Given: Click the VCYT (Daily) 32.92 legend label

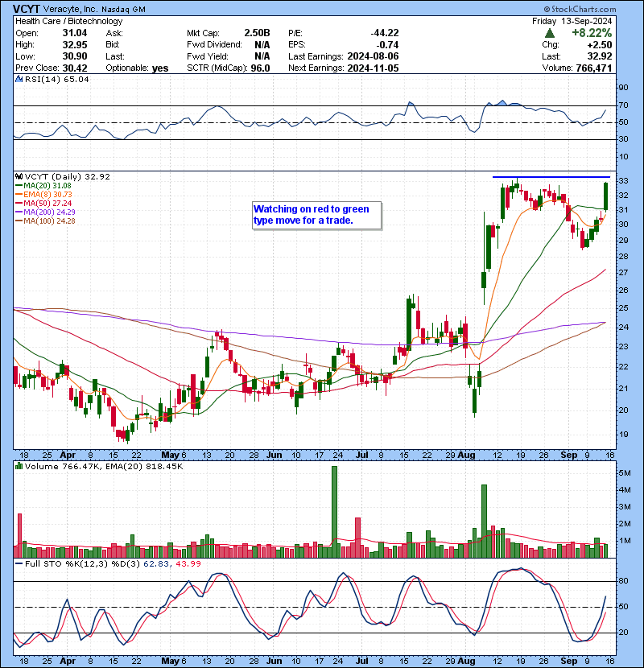Looking at the screenshot, I should 68,176.
